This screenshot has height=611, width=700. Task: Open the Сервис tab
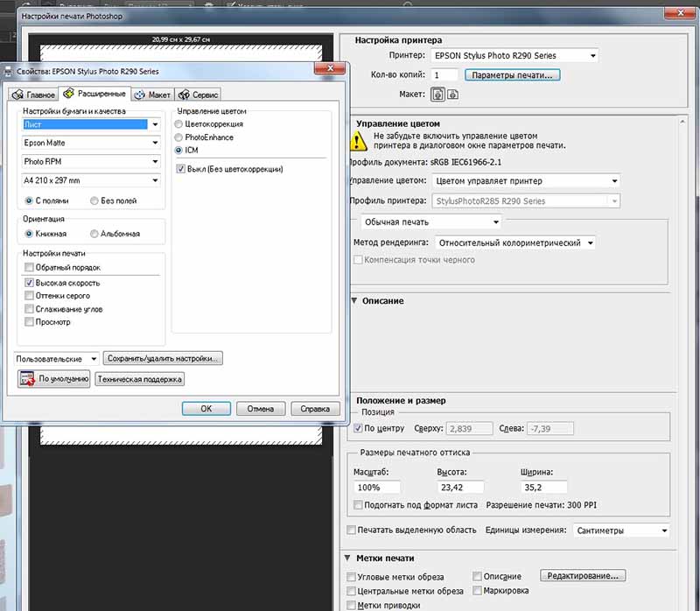pyautogui.click(x=198, y=95)
